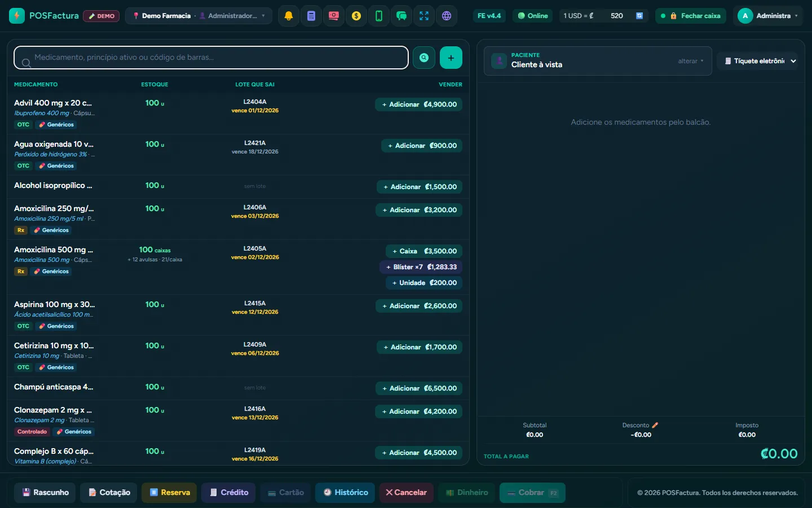This screenshot has height=508, width=812.
Task: Click the Administra user avatar
Action: click(745, 16)
